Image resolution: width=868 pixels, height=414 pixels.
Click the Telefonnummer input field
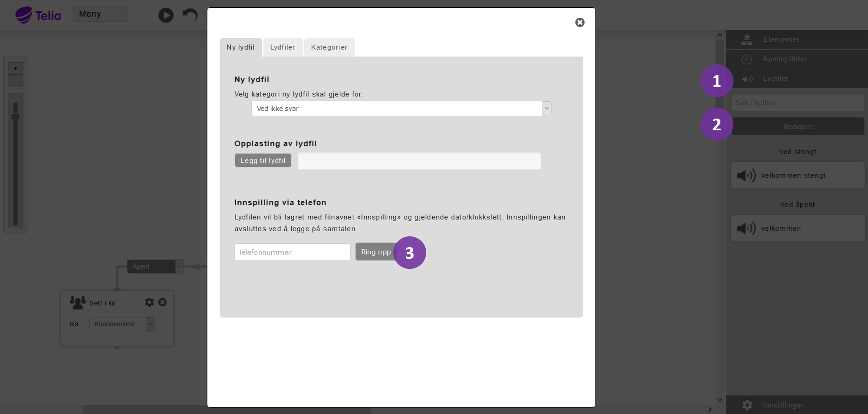click(292, 252)
